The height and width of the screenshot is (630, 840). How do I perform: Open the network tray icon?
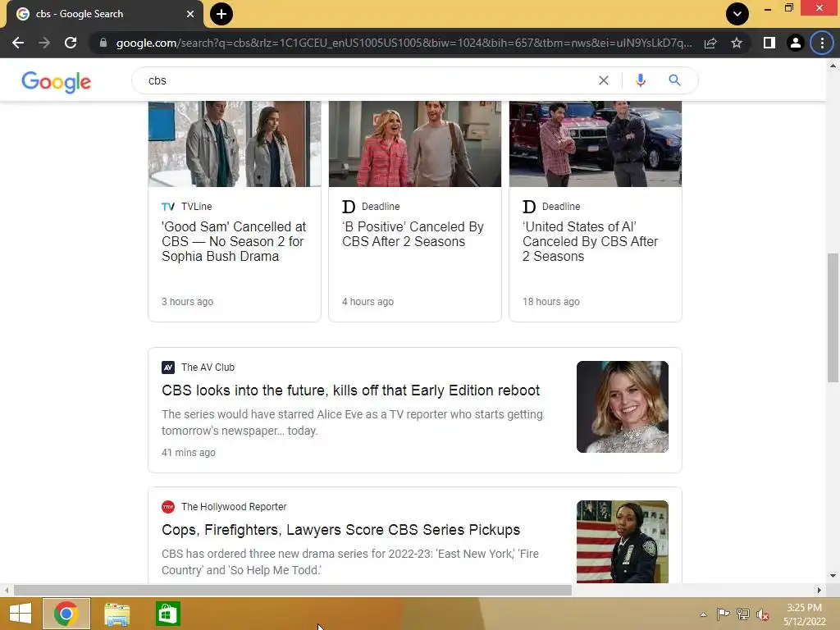743,614
